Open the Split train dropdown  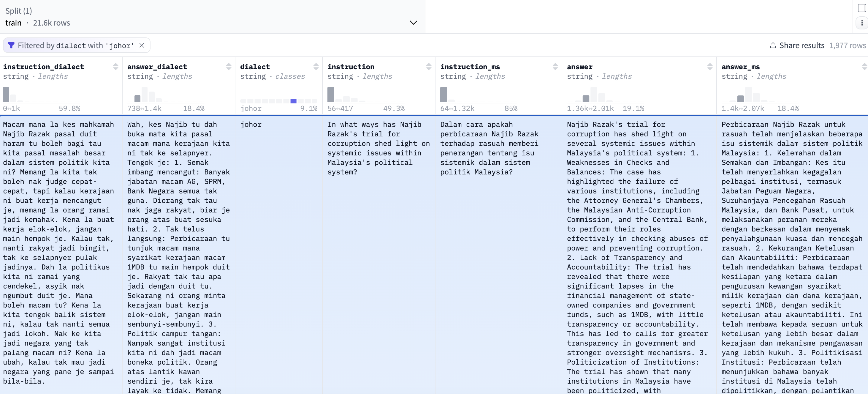tap(413, 23)
